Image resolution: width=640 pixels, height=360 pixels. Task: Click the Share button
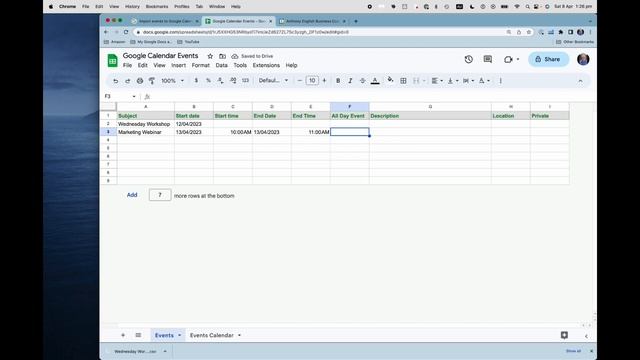coord(548,59)
